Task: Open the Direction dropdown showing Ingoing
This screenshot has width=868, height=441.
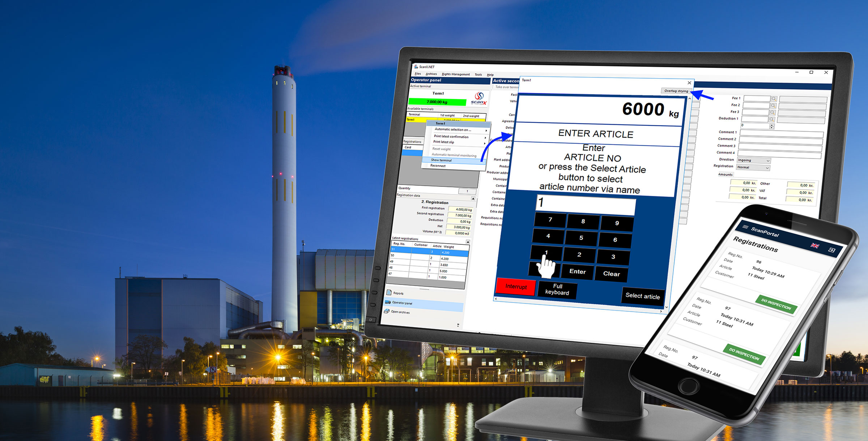Action: tap(754, 160)
